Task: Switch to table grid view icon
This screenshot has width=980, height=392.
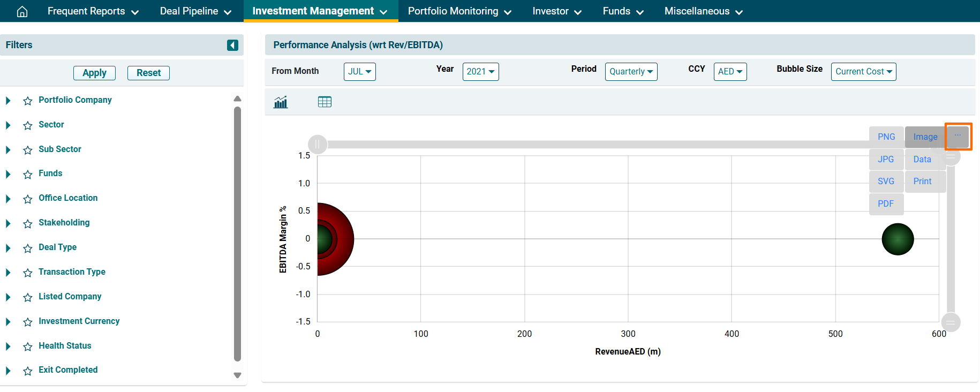Action: tap(325, 102)
